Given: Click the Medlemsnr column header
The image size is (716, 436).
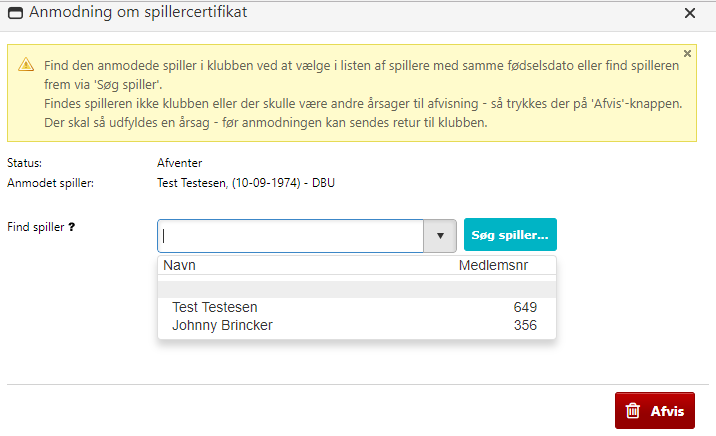Looking at the screenshot, I should pyautogui.click(x=493, y=265).
